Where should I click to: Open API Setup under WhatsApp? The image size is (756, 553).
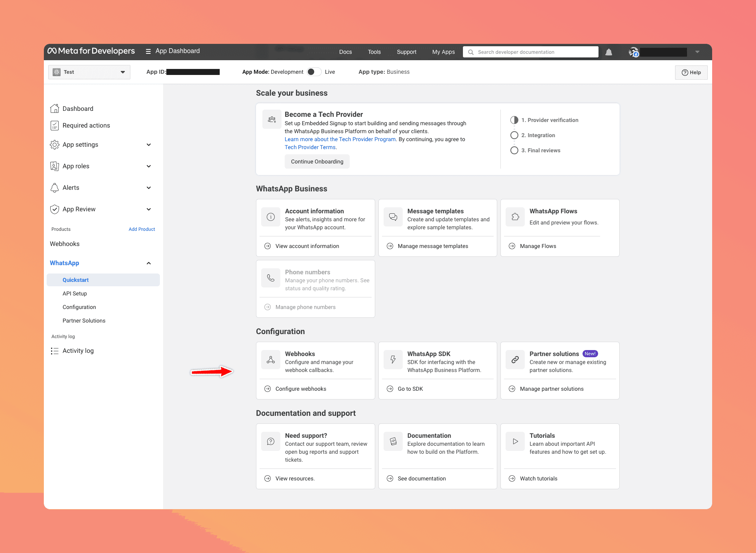pyautogui.click(x=75, y=293)
